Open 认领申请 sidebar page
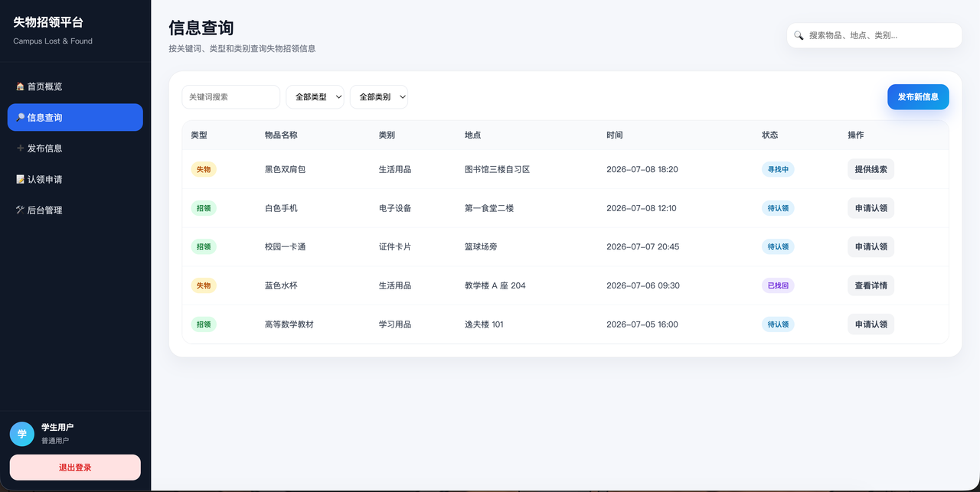Image resolution: width=980 pixels, height=492 pixels. coord(75,179)
